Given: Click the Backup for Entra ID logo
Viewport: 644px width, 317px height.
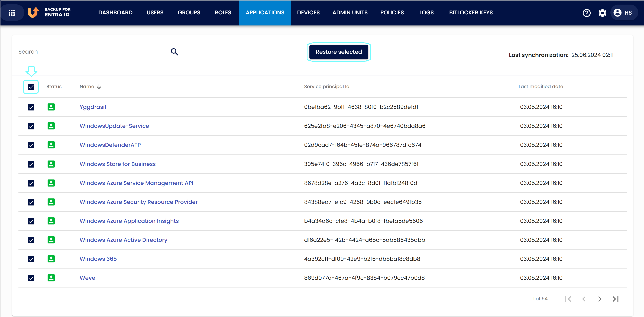Looking at the screenshot, I should pos(49,12).
